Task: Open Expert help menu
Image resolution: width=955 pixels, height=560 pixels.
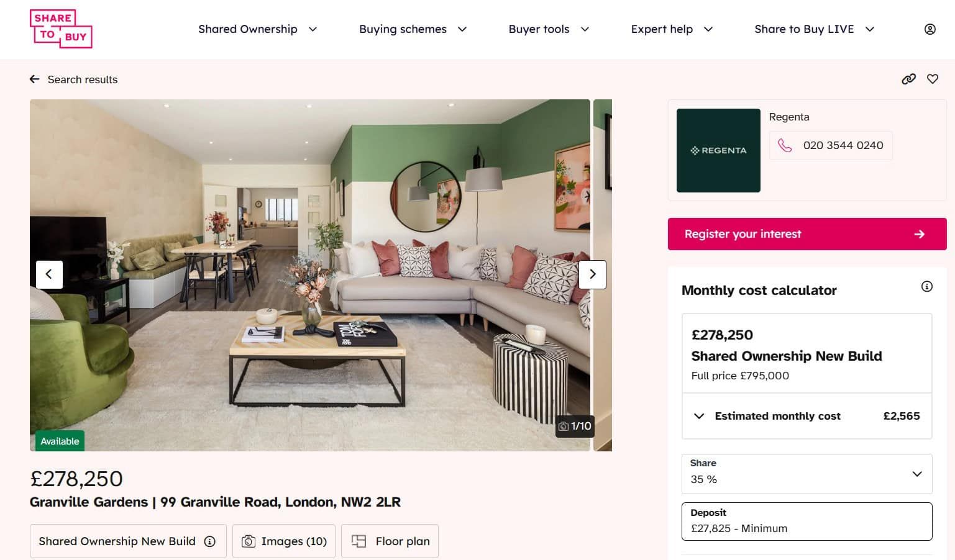Action: click(672, 29)
